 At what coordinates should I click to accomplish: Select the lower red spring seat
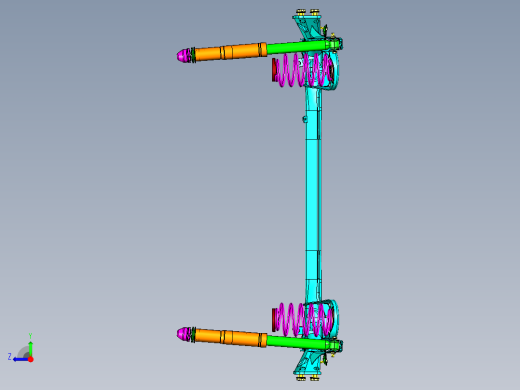[274, 320]
